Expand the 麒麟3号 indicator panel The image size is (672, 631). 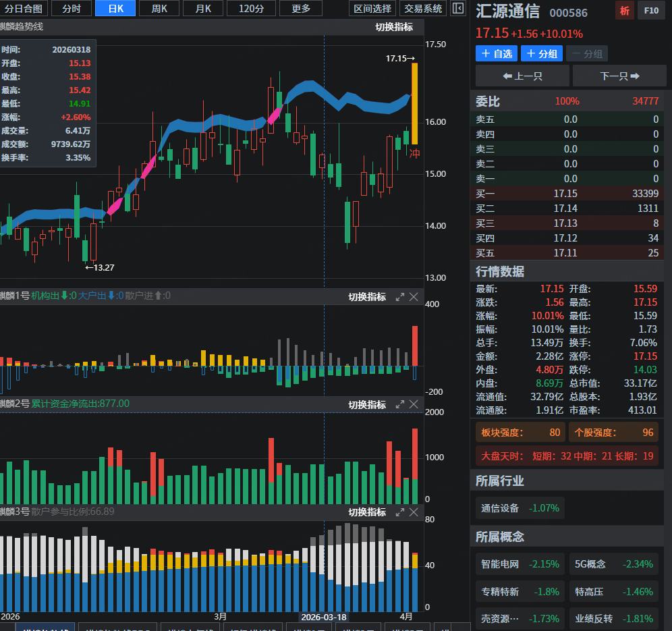coord(399,512)
